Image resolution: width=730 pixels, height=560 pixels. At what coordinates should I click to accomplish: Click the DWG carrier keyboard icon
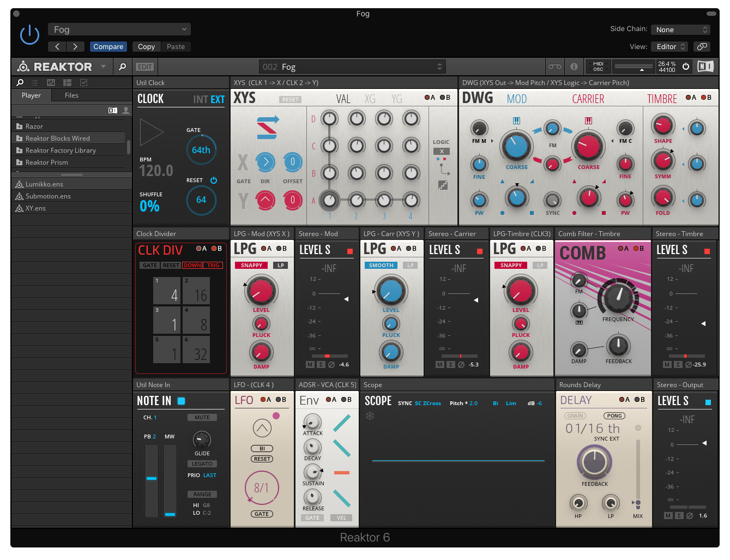coord(588,121)
